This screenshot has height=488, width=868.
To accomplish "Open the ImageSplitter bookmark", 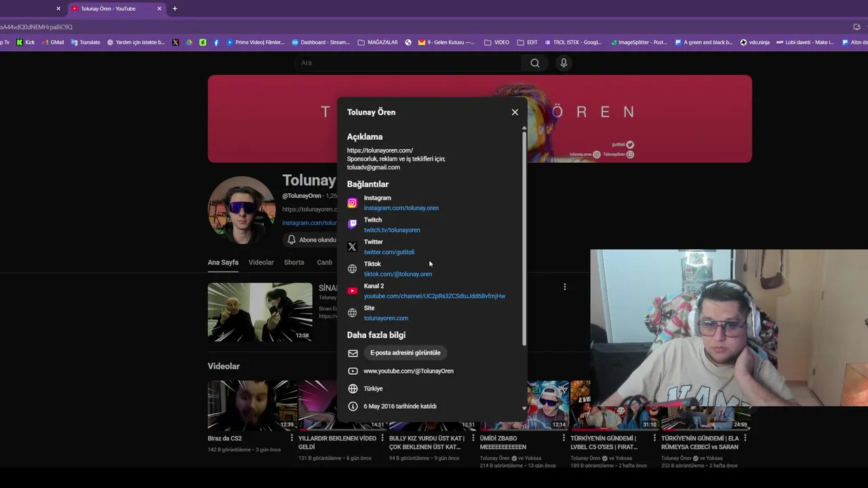I will (x=638, y=42).
